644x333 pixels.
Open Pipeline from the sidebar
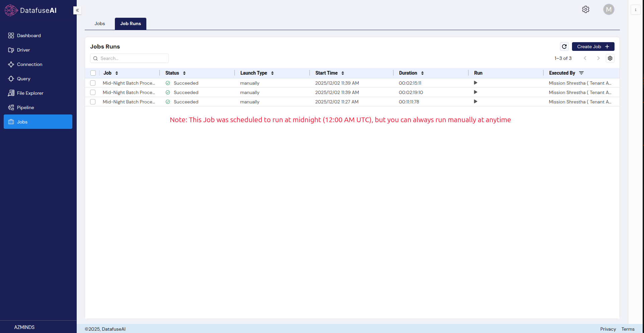coord(25,107)
